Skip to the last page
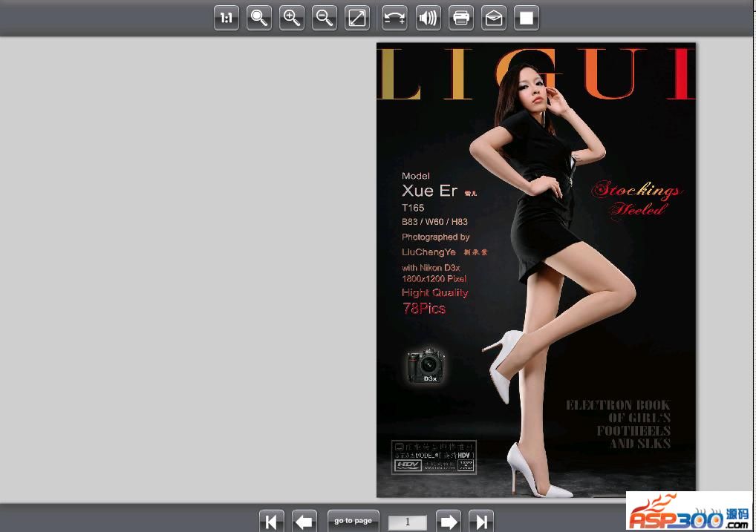The height and width of the screenshot is (532, 756). click(481, 522)
